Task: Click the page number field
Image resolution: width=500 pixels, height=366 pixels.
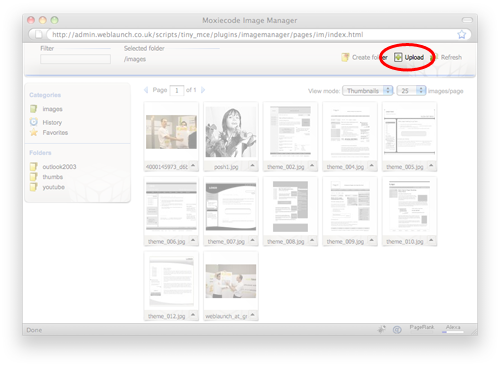Action: coord(177,90)
